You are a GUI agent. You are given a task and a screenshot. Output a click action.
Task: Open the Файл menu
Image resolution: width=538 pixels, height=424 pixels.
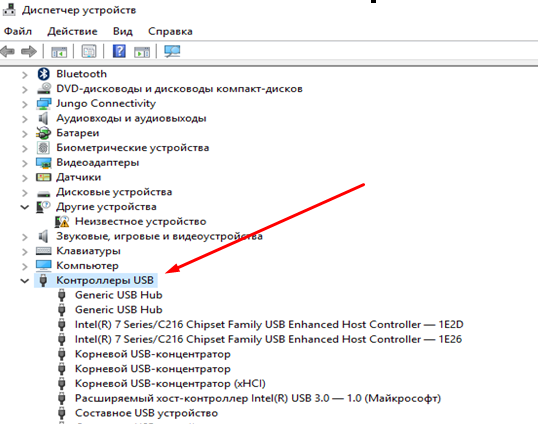click(x=18, y=31)
